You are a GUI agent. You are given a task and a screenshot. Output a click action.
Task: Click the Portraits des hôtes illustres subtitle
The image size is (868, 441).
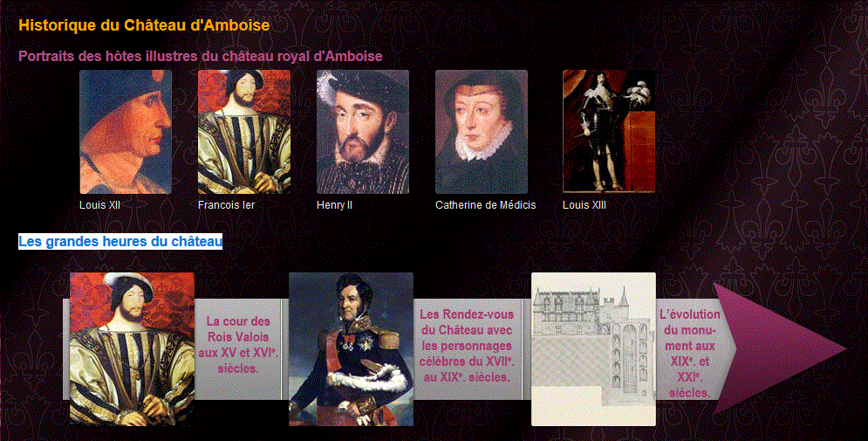pyautogui.click(x=201, y=57)
